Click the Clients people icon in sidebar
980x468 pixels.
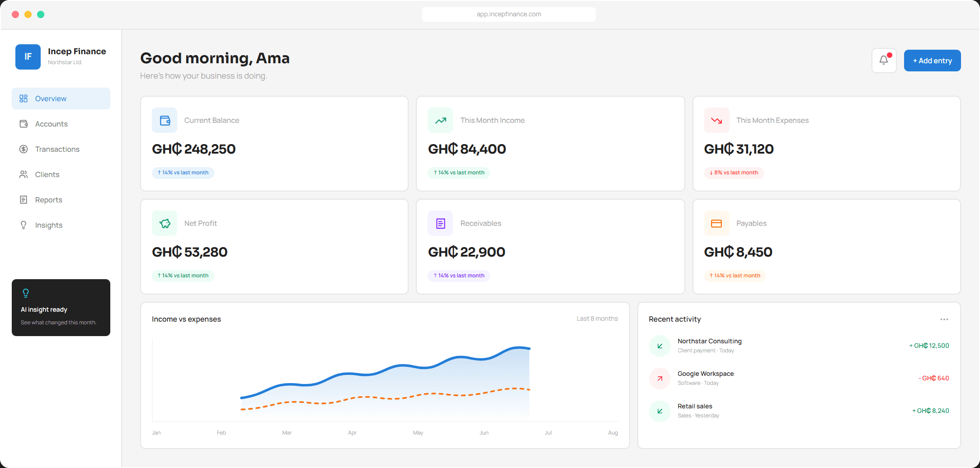24,174
